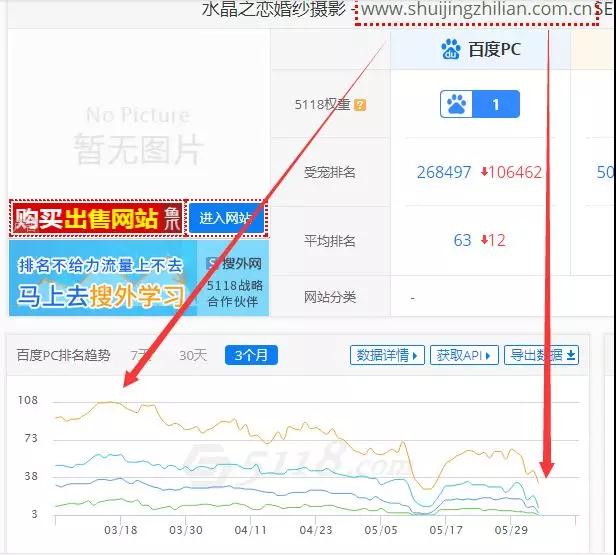
Task: Click the 5118权重 label
Action: pos(322,104)
